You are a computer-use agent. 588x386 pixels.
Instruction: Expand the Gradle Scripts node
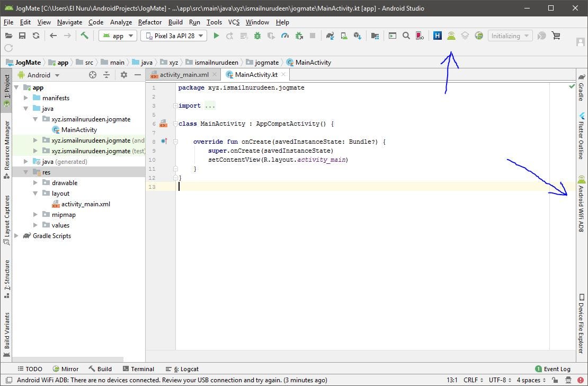coord(16,235)
